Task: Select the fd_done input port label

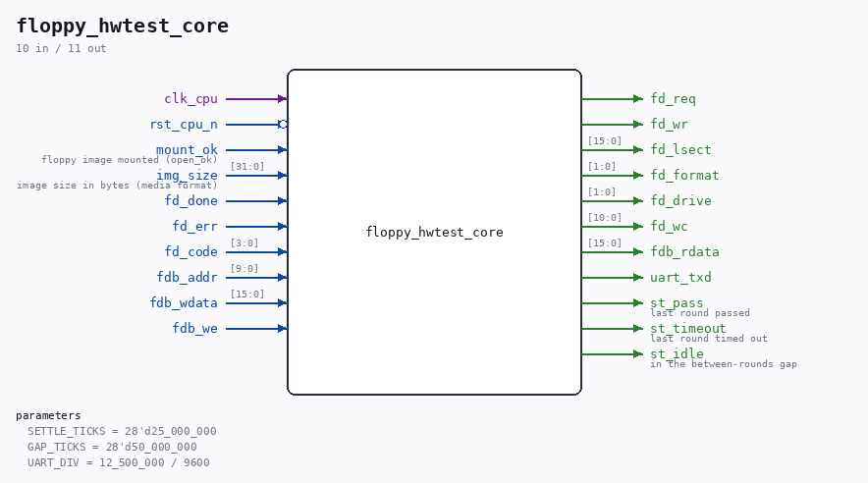Action: (x=191, y=201)
